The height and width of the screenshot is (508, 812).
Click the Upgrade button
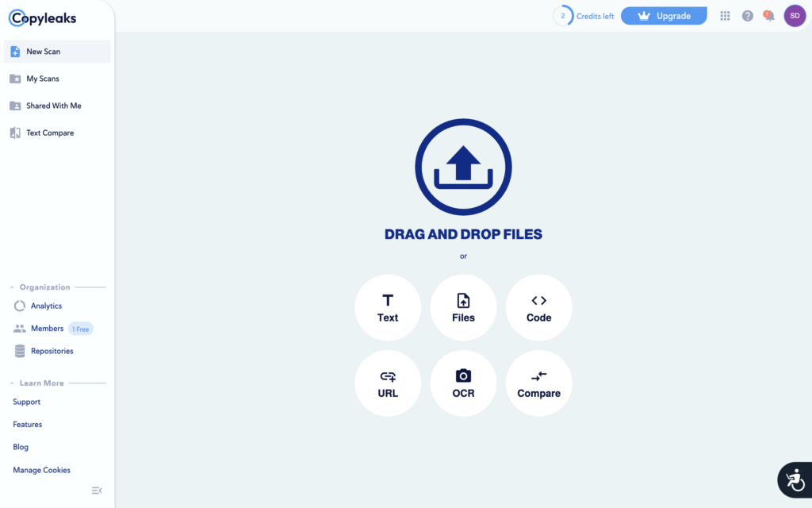point(664,15)
